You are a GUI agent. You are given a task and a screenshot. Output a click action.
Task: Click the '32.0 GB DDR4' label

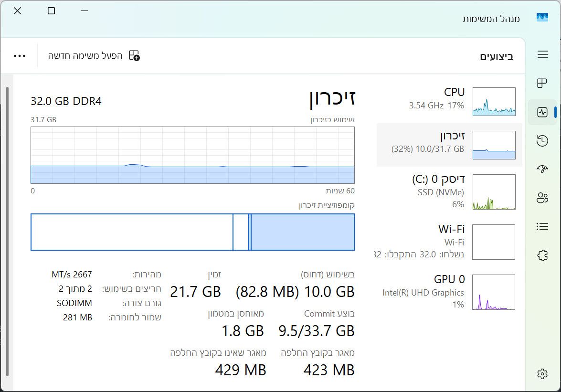[66, 101]
